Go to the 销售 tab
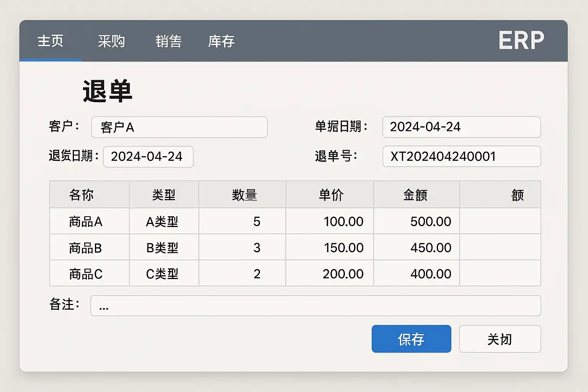 point(168,41)
